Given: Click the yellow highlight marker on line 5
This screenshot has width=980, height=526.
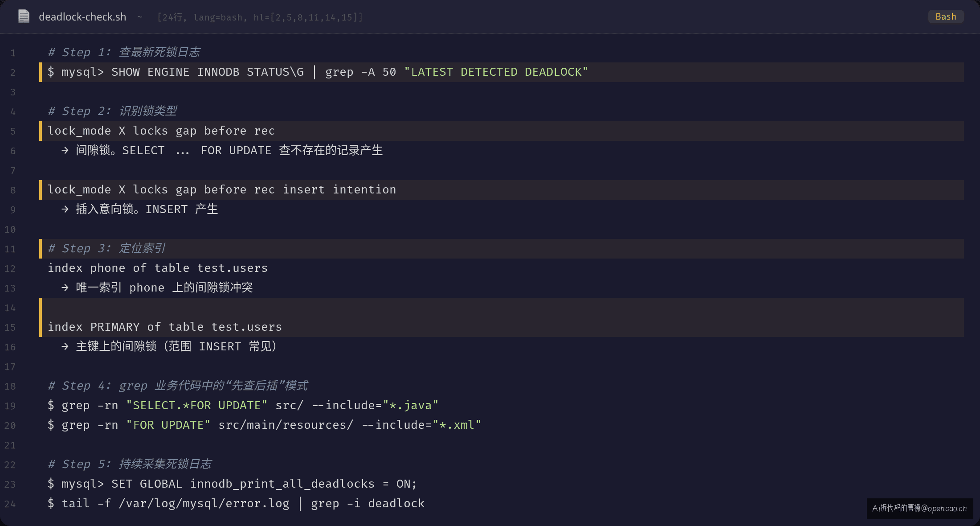Looking at the screenshot, I should 41,131.
